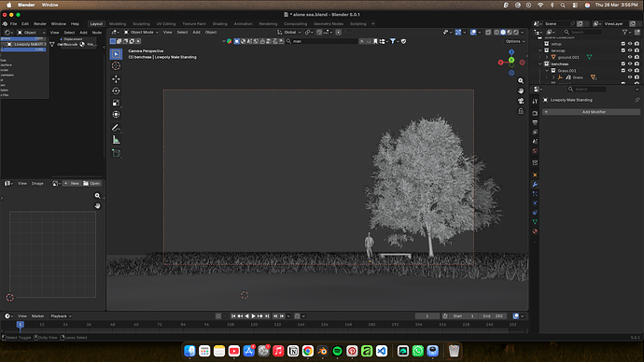Open Blender app from the Dock
Image resolution: width=644 pixels, height=362 pixels.
pyautogui.click(x=322, y=352)
